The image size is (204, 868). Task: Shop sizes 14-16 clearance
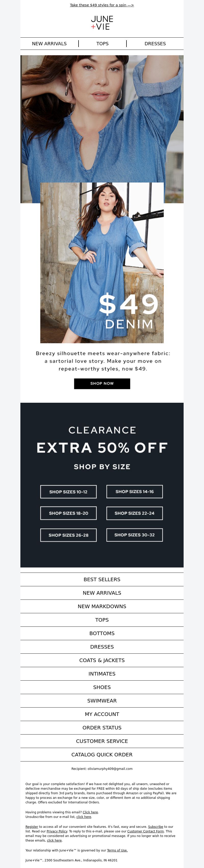pyautogui.click(x=134, y=492)
